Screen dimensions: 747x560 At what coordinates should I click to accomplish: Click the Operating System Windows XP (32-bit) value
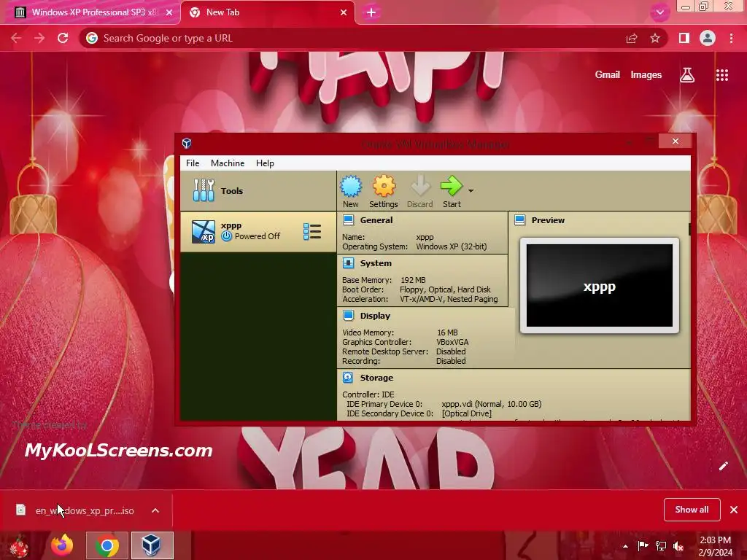451,246
